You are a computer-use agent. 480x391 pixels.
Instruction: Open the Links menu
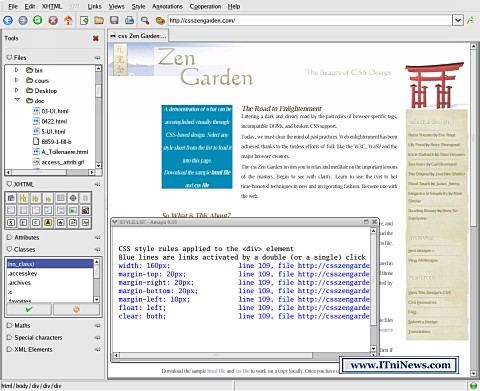pos(95,6)
